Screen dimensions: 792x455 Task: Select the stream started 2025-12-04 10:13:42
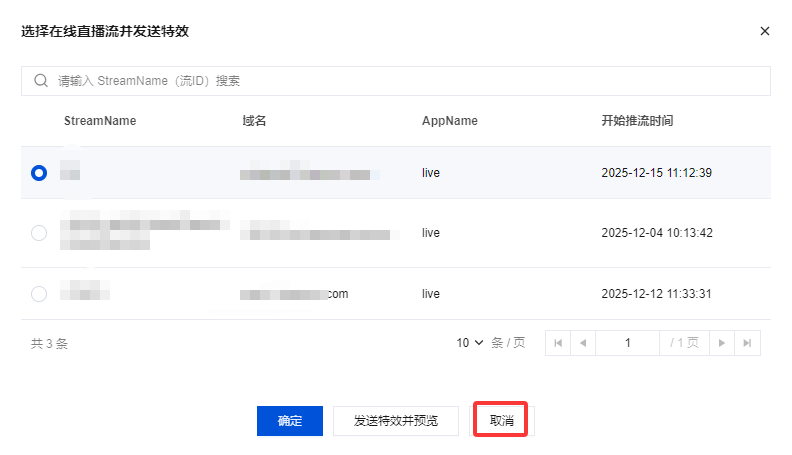point(39,233)
